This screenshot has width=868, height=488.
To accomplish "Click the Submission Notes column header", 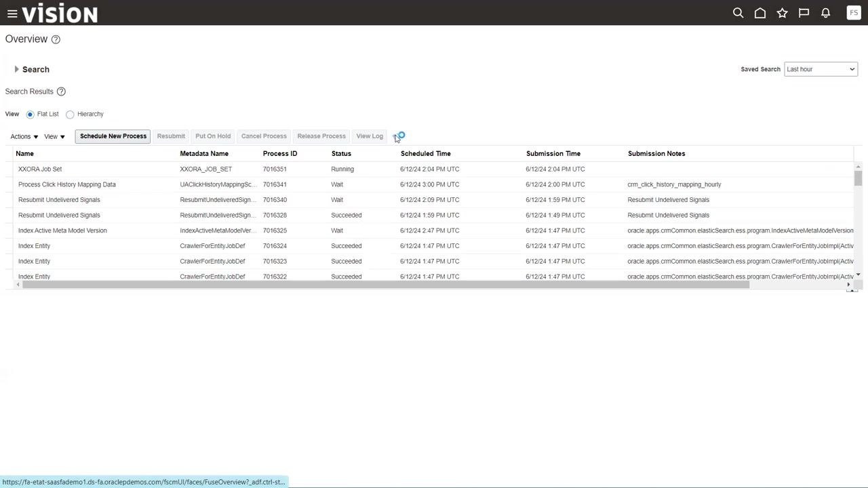I will tap(656, 154).
